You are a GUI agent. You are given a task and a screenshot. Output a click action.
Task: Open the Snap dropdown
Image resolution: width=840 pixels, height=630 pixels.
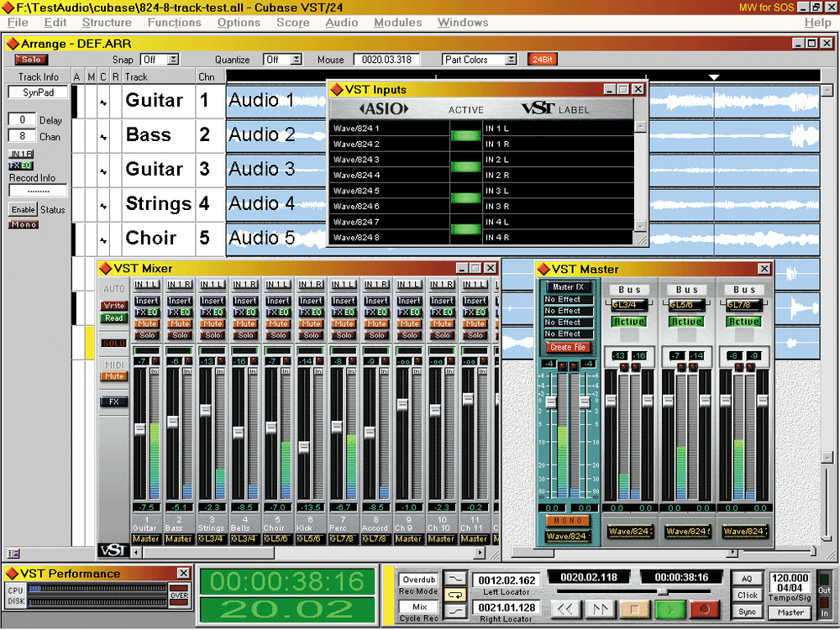(x=160, y=60)
